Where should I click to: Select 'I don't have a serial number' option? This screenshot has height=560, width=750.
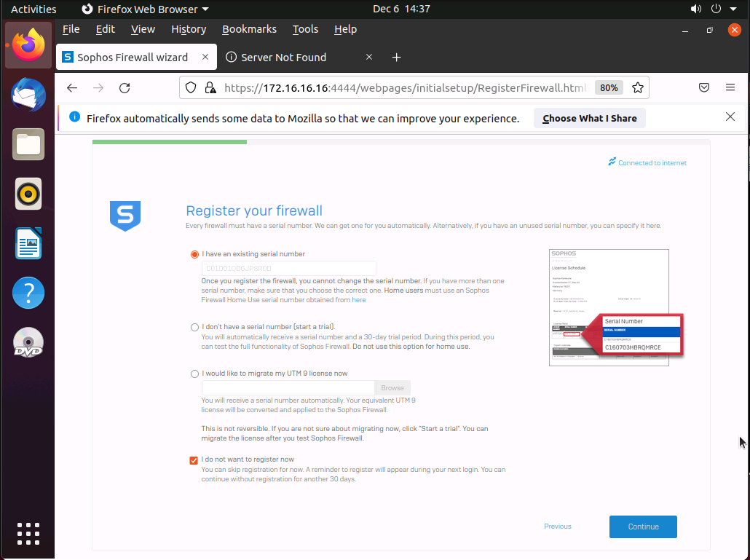point(194,327)
